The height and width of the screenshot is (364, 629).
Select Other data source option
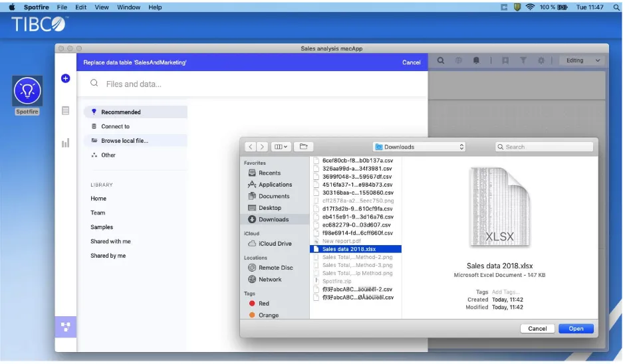pyautogui.click(x=136, y=155)
